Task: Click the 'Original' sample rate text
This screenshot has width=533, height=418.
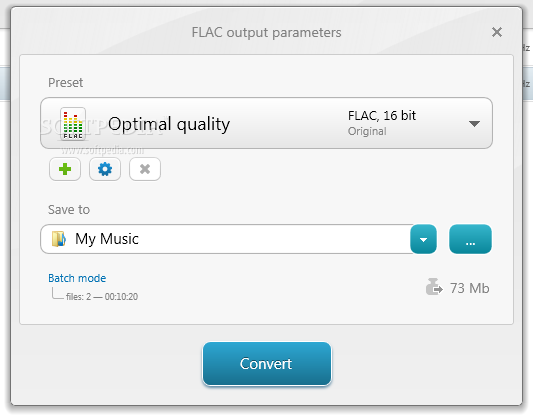Action: point(367,131)
